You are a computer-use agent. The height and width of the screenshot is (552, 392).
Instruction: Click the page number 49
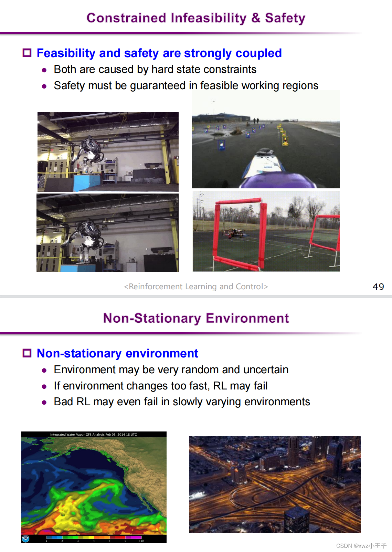pos(378,287)
